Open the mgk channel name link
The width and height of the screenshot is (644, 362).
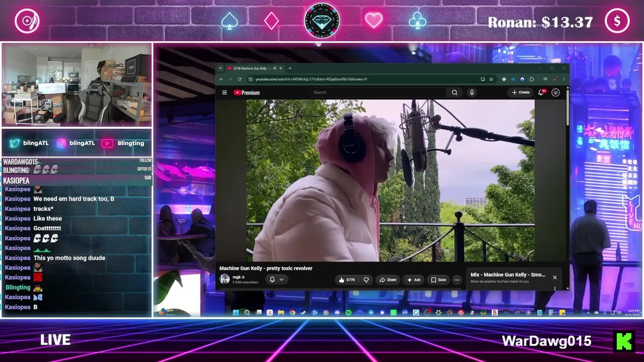tap(236, 277)
